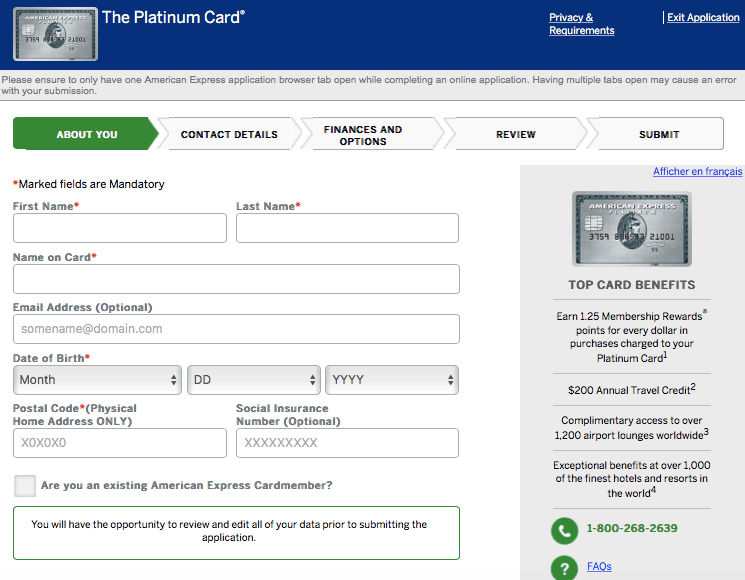
Task: Go to the Finances and Options step
Action: tap(363, 135)
